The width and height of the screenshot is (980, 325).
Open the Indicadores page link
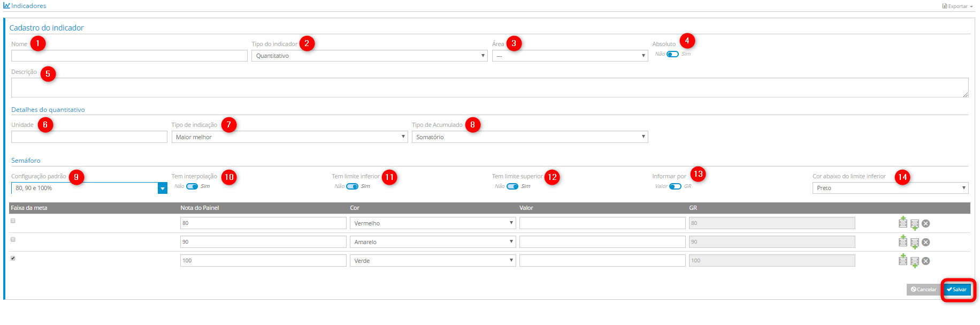pos(25,6)
